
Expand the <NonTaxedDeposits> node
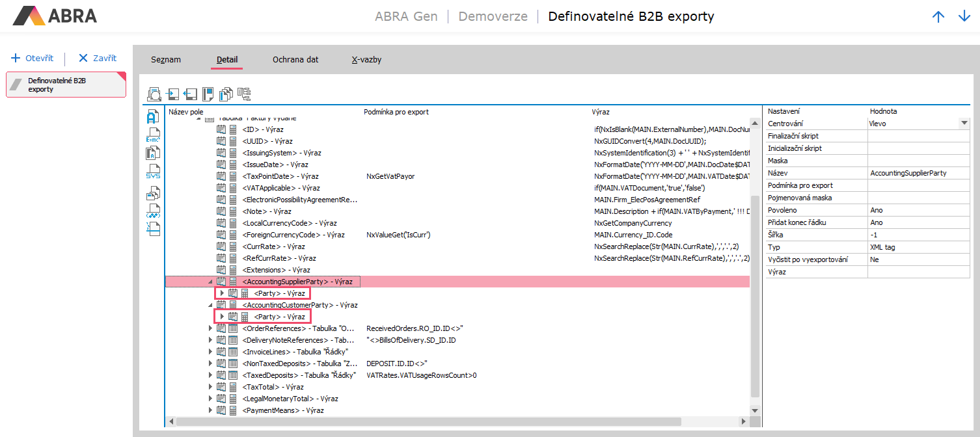[210, 364]
